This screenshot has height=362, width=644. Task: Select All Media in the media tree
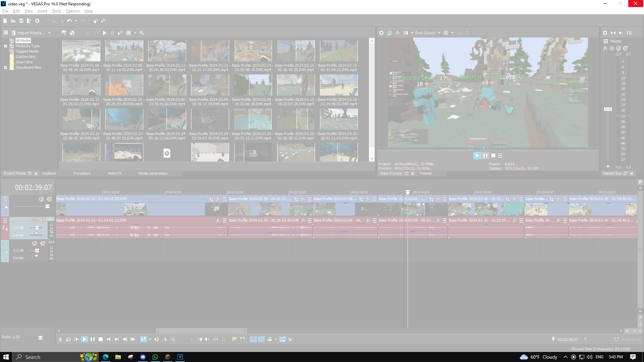pyautogui.click(x=23, y=41)
